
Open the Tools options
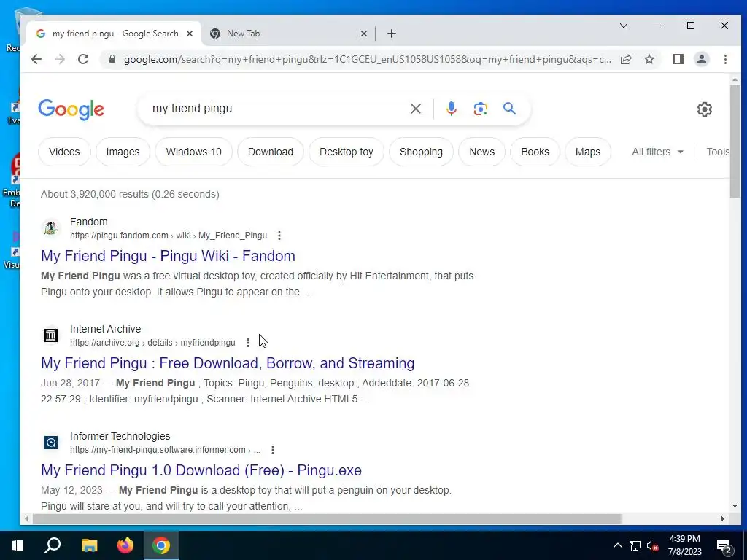click(x=717, y=152)
